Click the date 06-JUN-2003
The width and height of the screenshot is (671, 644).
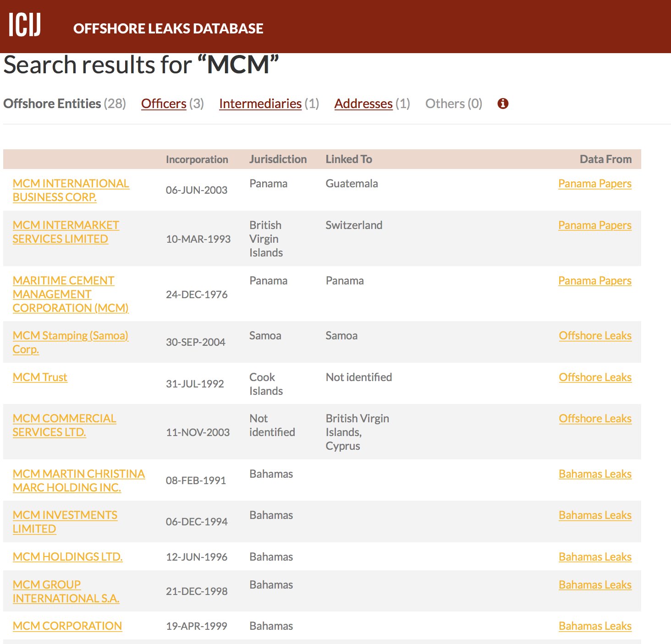[197, 190]
